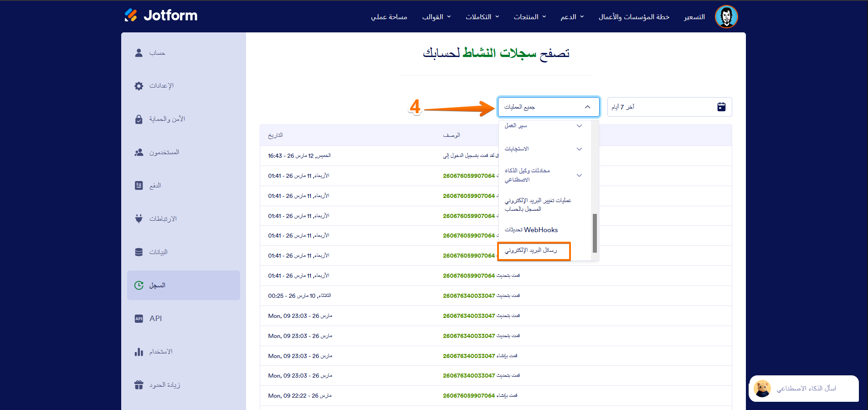Expand the سير العمل option chevron
Screen dimensions: 868x410
[x=579, y=126]
